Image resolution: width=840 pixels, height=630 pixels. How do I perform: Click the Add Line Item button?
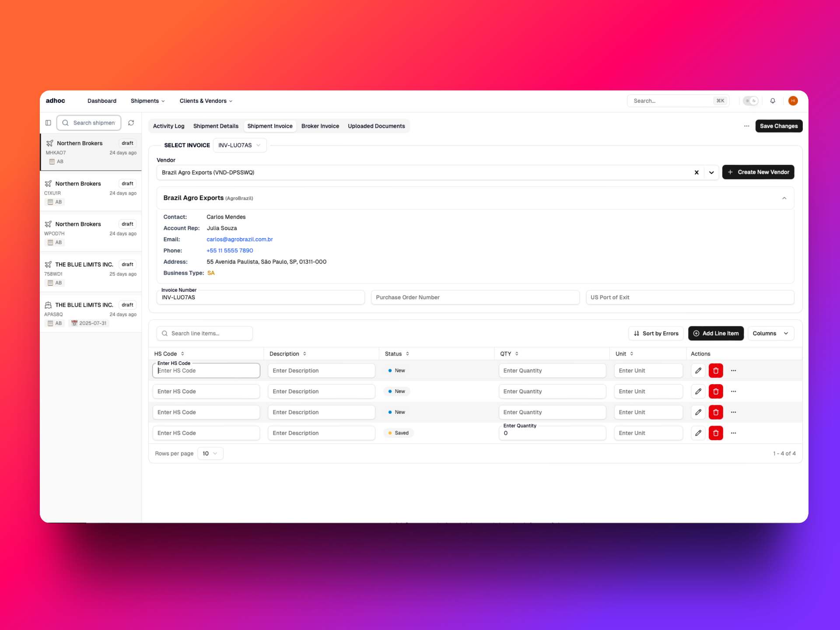pos(716,333)
